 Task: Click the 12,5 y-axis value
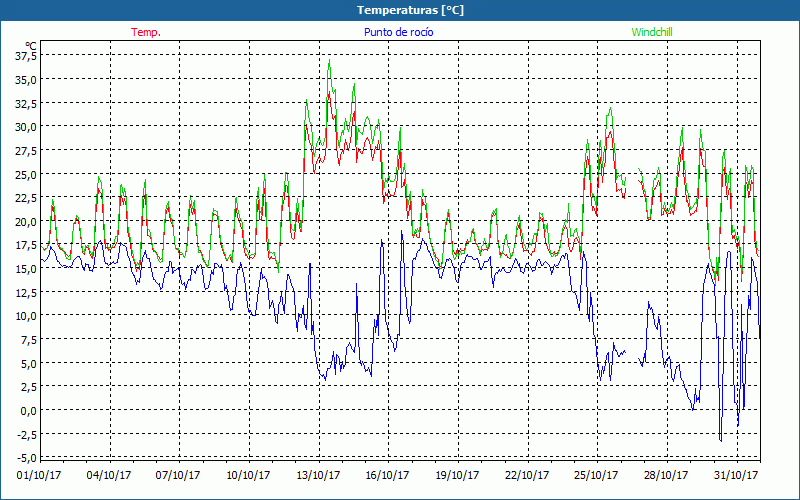coord(26,292)
